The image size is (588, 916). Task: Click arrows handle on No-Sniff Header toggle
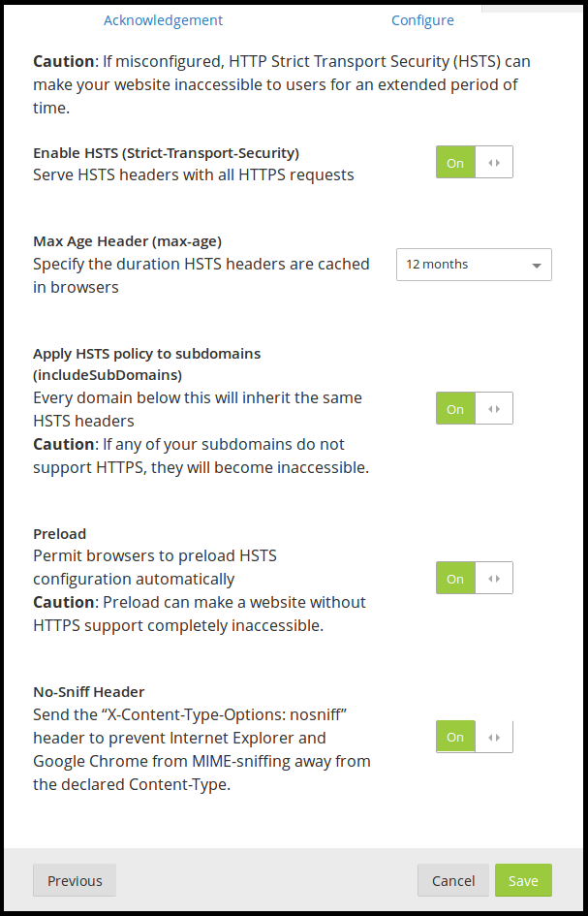tap(494, 738)
